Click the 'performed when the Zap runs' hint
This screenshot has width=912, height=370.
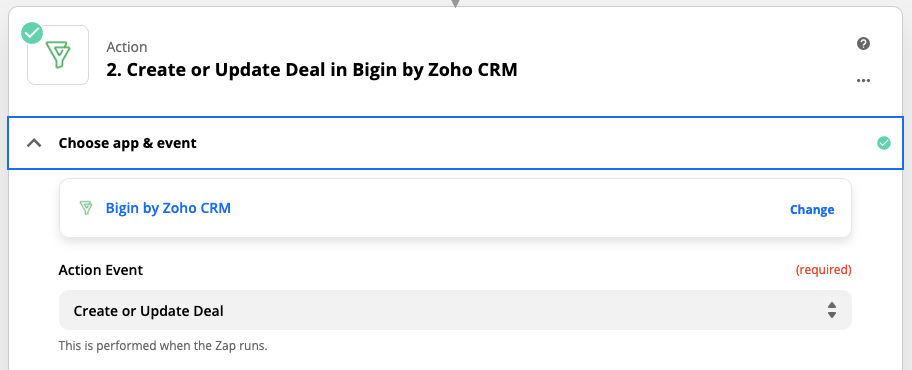coord(163,346)
